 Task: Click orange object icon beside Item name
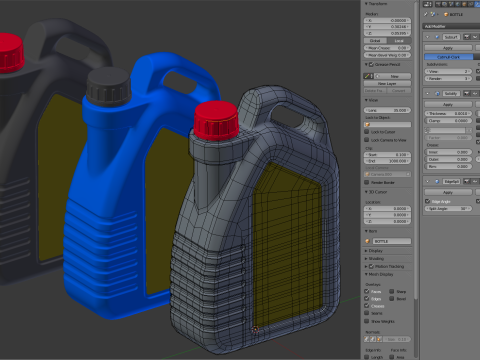point(368,241)
